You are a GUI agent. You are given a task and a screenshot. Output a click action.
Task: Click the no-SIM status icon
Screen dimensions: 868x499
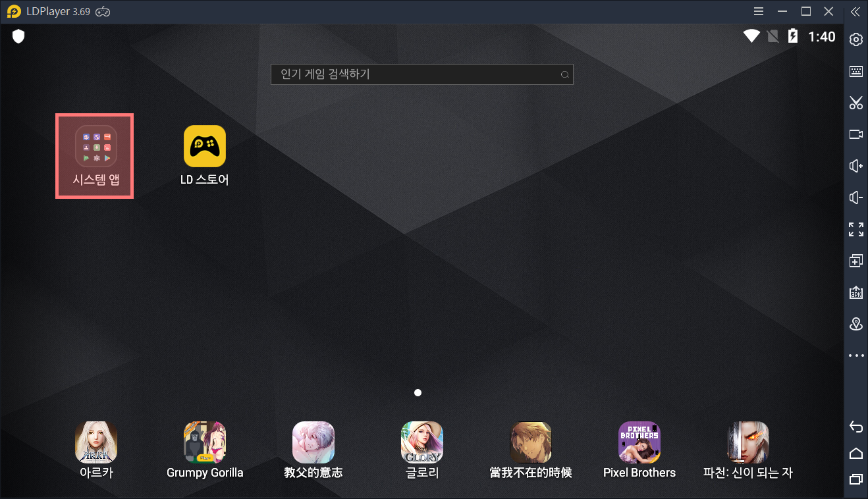[773, 36]
